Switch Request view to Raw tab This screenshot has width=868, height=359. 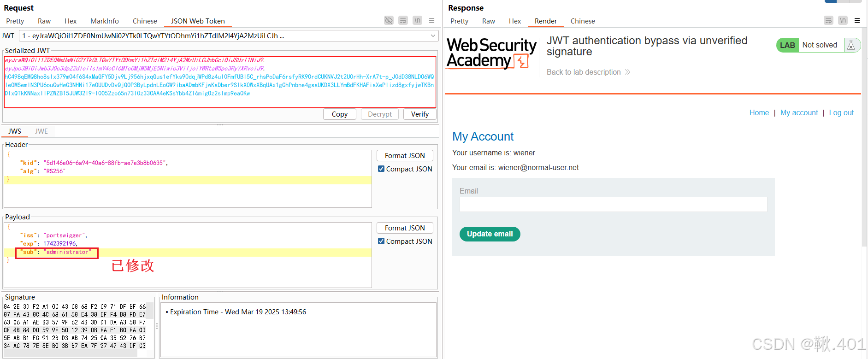[x=44, y=21]
